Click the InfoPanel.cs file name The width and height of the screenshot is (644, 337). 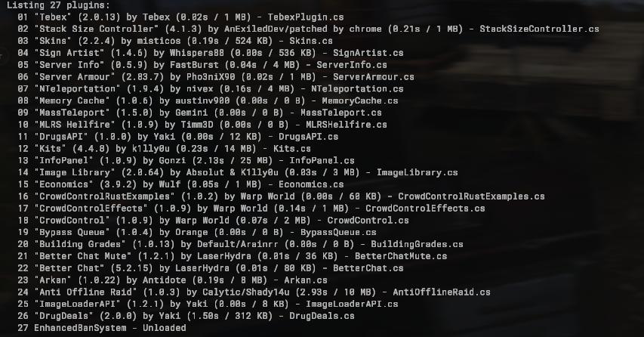322,160
